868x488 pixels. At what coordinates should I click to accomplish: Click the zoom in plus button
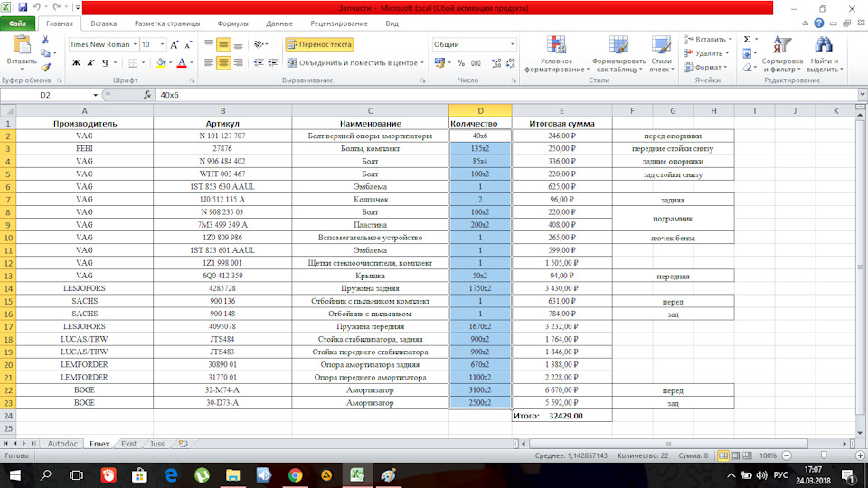(860, 455)
